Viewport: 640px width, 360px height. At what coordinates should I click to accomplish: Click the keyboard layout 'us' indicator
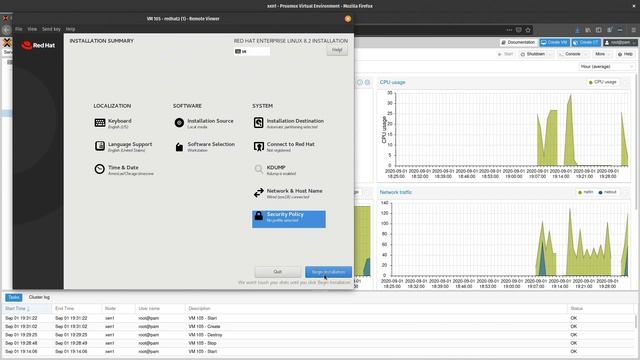pos(252,51)
